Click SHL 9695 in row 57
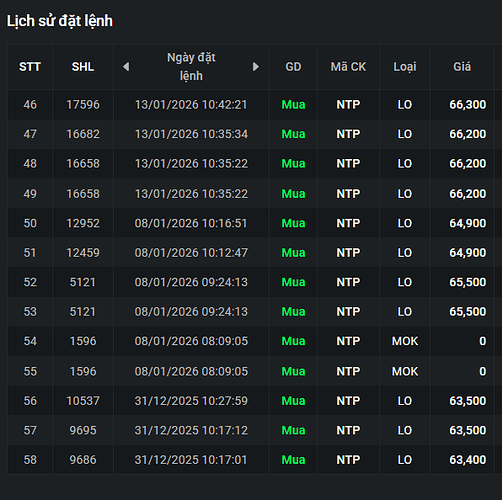The width and height of the screenshot is (502, 500). (83, 430)
